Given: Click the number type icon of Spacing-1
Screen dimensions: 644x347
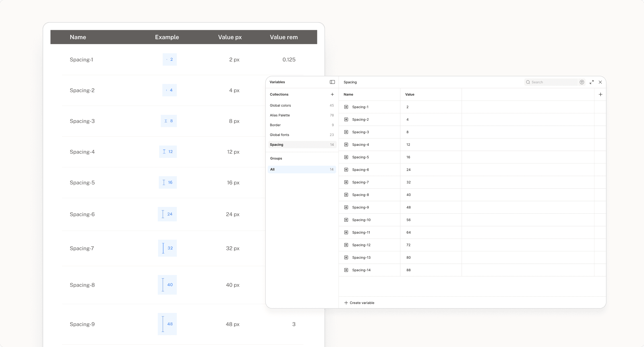Looking at the screenshot, I should pyautogui.click(x=346, y=107).
